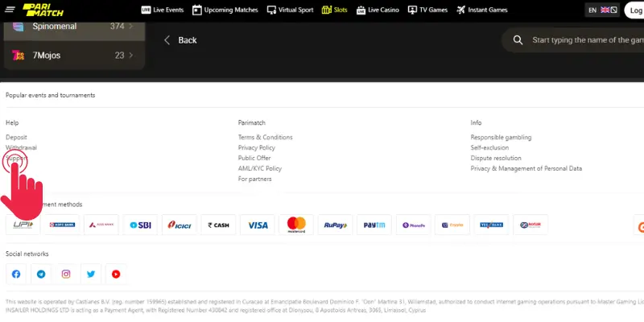
Task: Open the Terms & Conditions link
Action: click(x=265, y=138)
